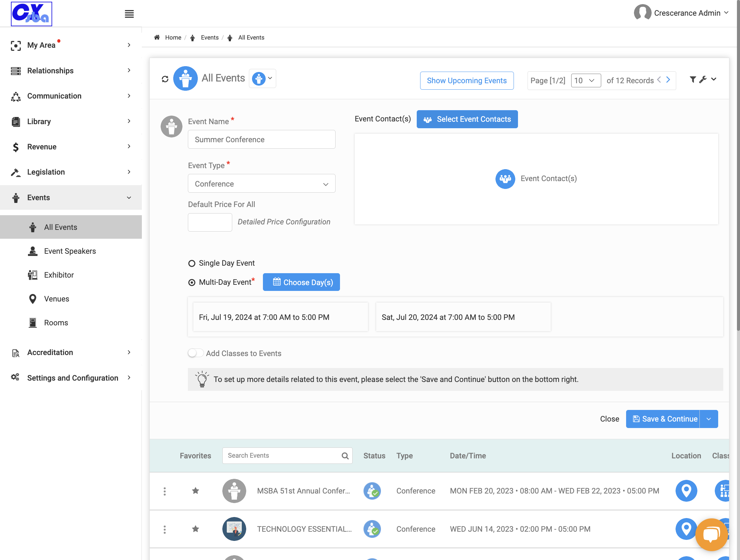Click Show Upcoming Events button
740x560 pixels.
pos(467,80)
